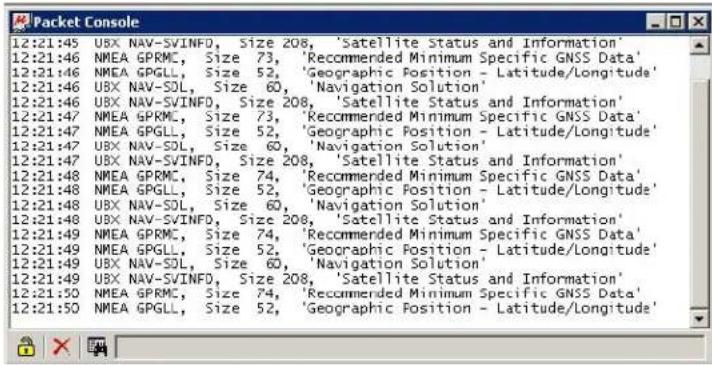Image resolution: width=712 pixels, height=365 pixels.
Task: Click the scrollbar up arrow
Action: [x=699, y=45]
